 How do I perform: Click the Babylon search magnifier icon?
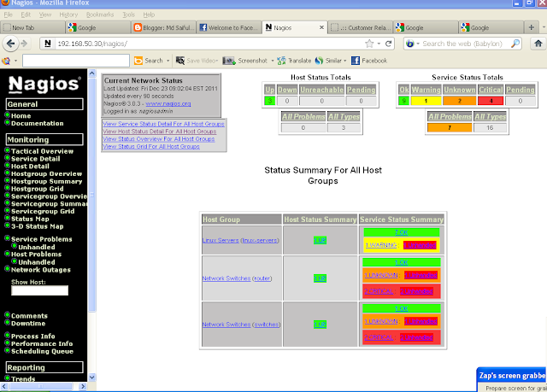(x=515, y=44)
